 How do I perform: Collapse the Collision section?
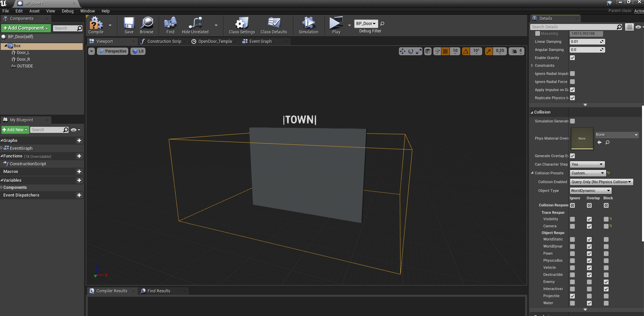tap(532, 112)
